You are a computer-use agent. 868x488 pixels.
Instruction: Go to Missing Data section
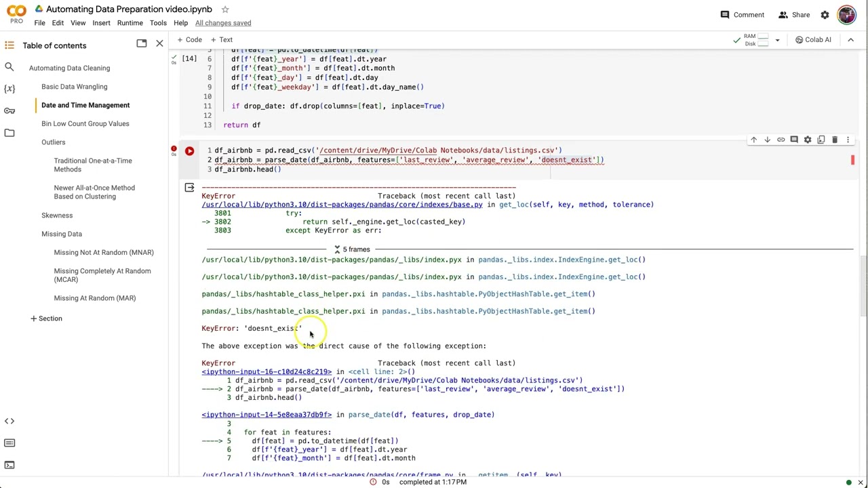pyautogui.click(x=61, y=234)
